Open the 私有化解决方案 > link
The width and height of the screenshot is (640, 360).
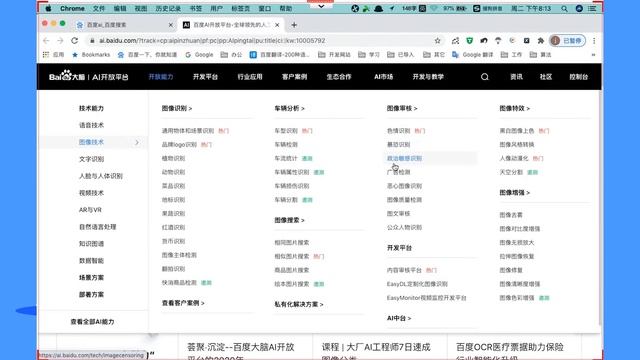tap(299, 304)
